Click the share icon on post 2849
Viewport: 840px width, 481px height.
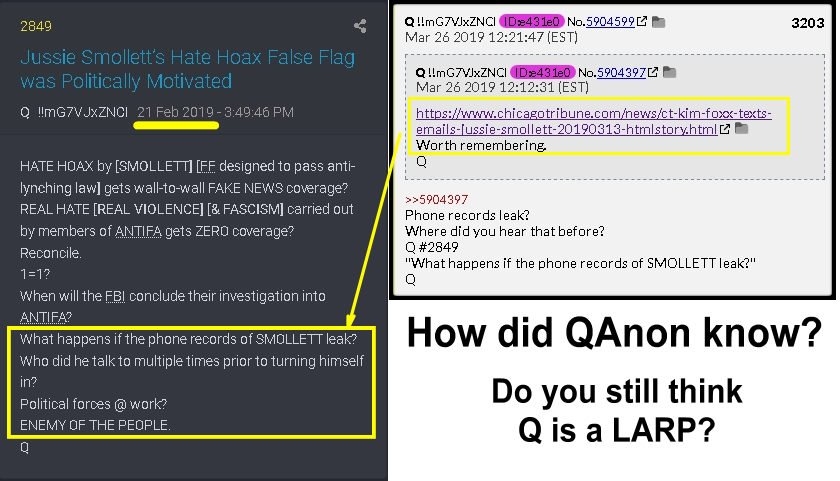click(360, 26)
